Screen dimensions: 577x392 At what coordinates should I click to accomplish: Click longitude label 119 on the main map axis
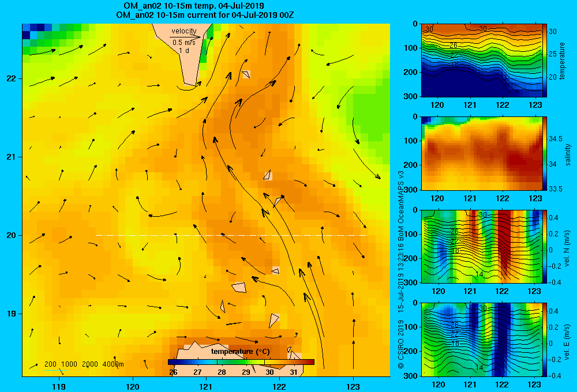click(x=59, y=386)
